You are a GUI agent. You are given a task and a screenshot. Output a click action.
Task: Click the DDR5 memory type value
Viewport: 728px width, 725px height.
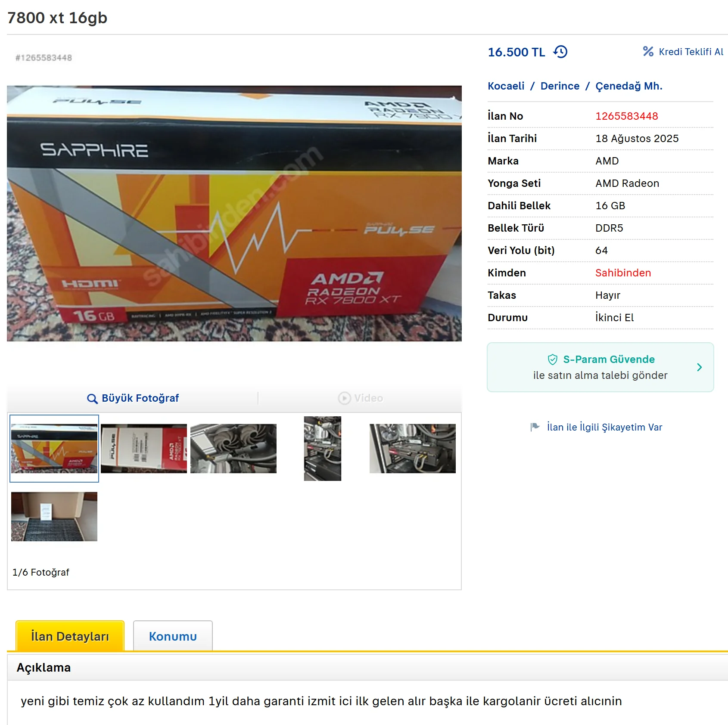click(x=609, y=228)
